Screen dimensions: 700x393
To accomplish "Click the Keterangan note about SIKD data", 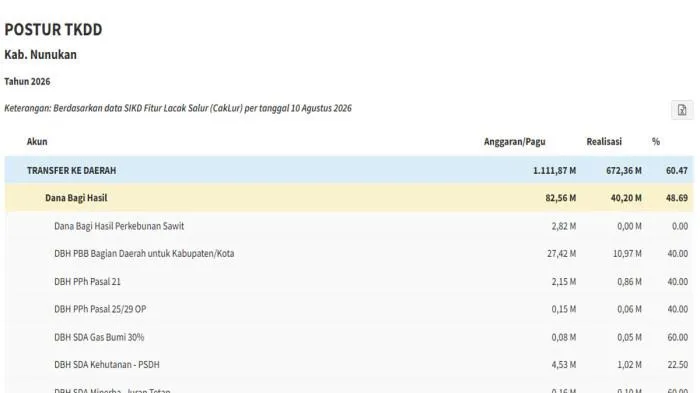I will [178, 108].
